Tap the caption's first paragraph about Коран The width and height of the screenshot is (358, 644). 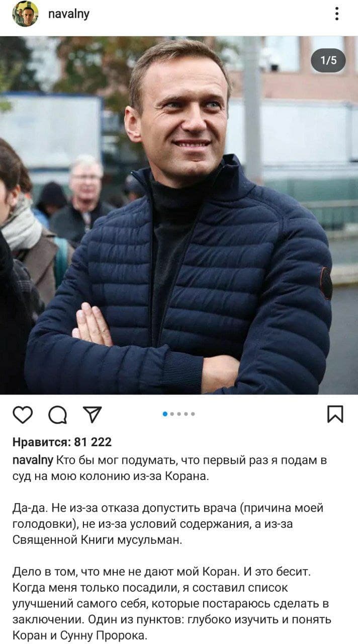169,468
